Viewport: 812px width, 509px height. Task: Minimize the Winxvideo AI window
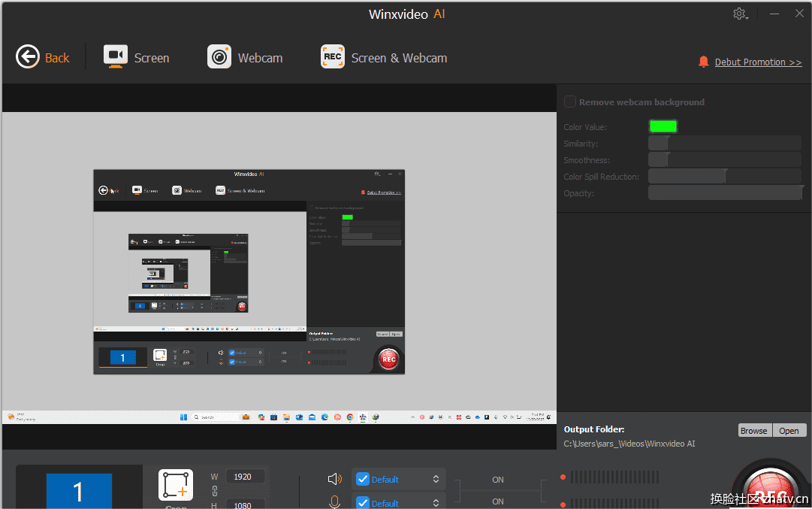click(x=774, y=14)
